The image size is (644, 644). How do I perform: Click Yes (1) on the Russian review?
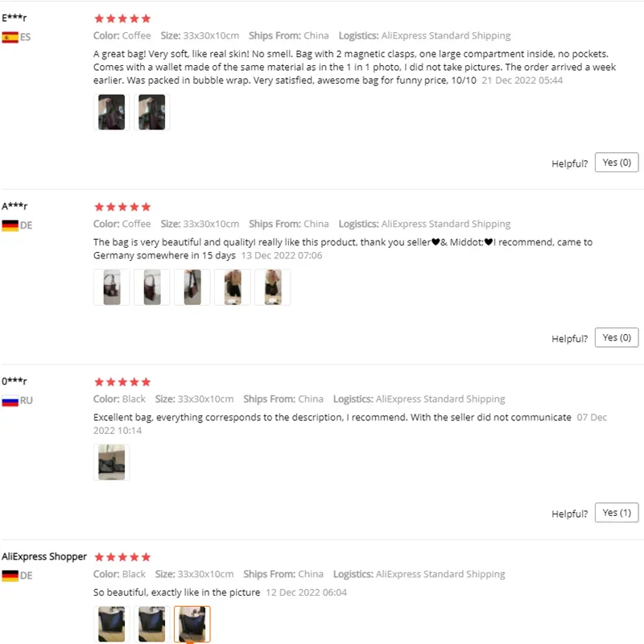pos(616,513)
